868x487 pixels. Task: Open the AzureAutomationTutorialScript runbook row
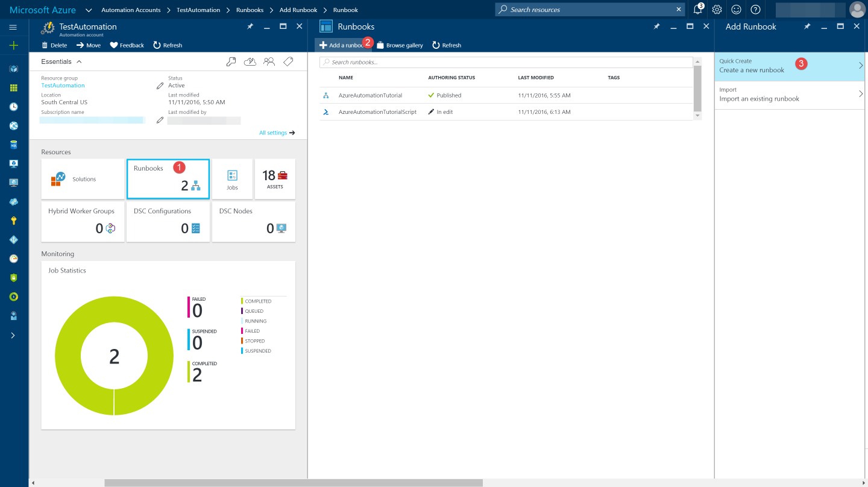point(506,112)
